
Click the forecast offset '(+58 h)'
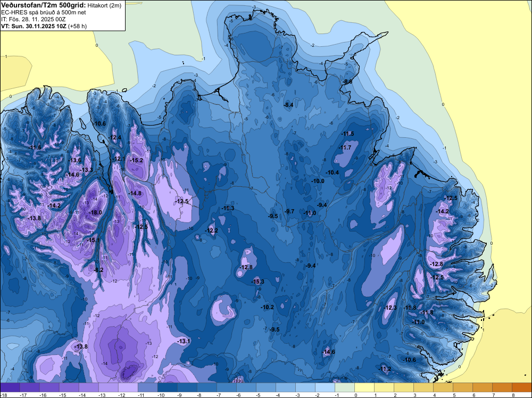(78, 26)
